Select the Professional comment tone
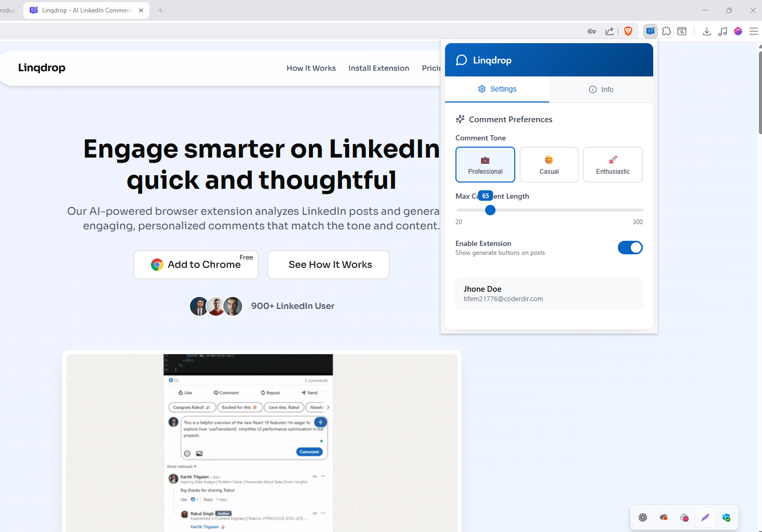The height and width of the screenshot is (532, 762). pyautogui.click(x=485, y=164)
